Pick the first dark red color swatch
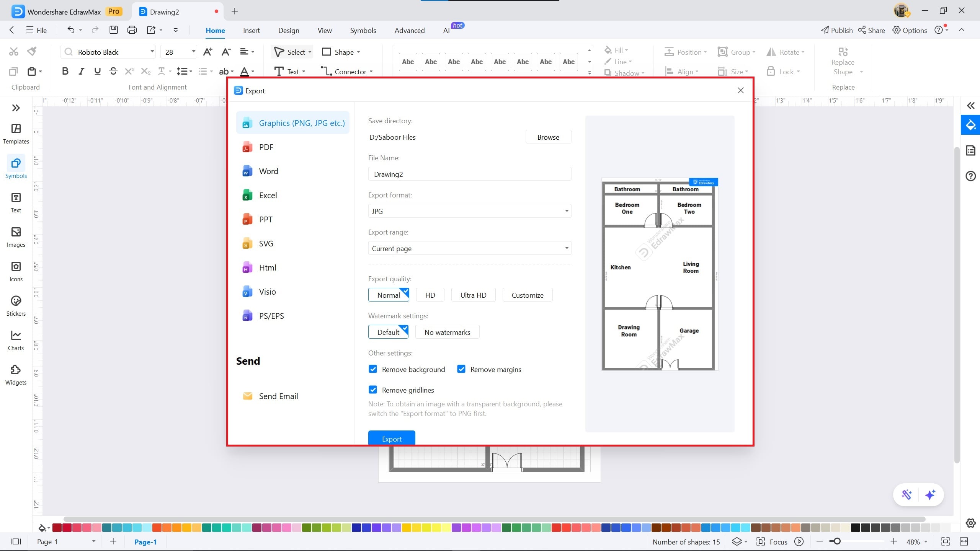The image size is (980, 551). 57,528
